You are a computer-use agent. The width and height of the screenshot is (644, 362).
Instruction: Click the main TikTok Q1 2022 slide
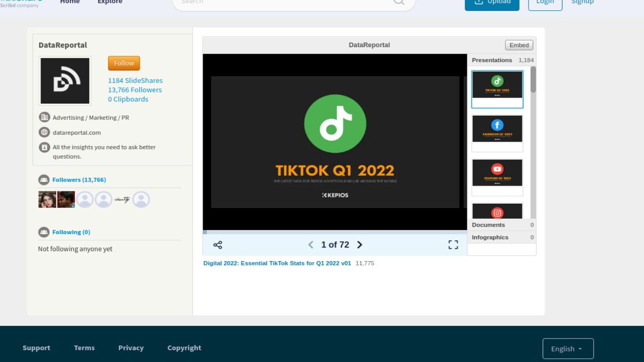(x=335, y=142)
